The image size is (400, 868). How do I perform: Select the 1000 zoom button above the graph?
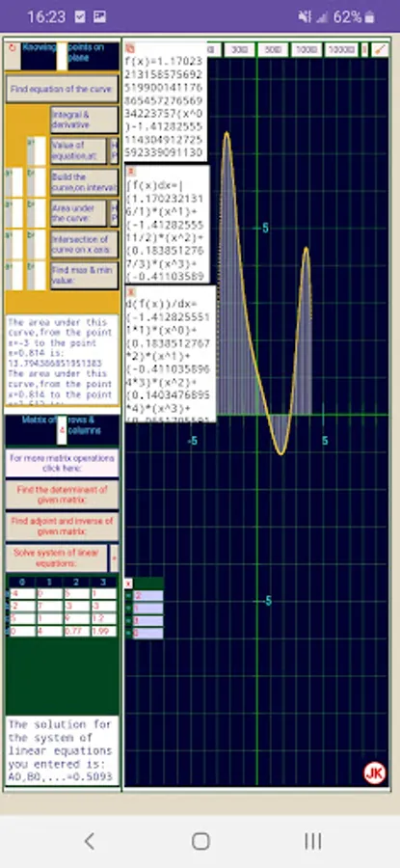[307, 50]
